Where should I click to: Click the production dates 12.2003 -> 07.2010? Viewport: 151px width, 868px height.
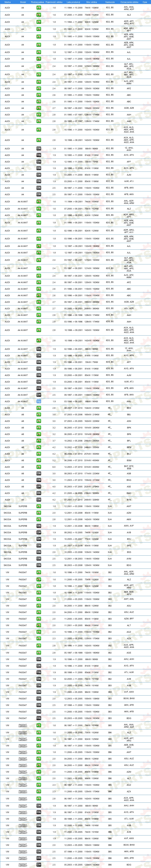pyautogui.click(x=73, y=467)
